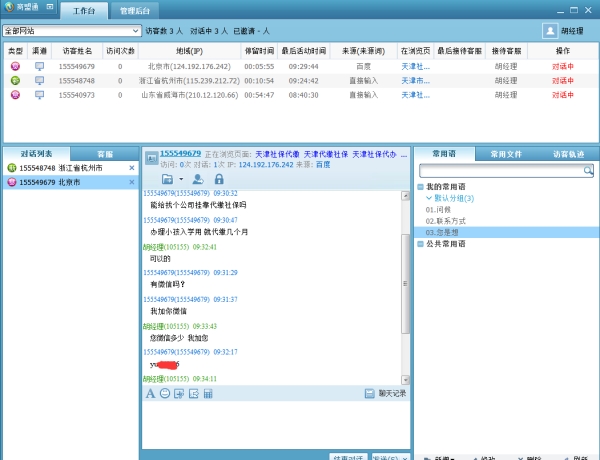Open the emoji smiley picker
The width and height of the screenshot is (600, 460).
click(165, 393)
